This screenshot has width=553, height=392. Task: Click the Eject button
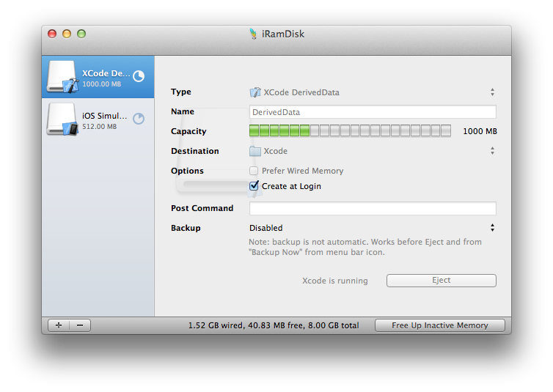pyautogui.click(x=442, y=281)
